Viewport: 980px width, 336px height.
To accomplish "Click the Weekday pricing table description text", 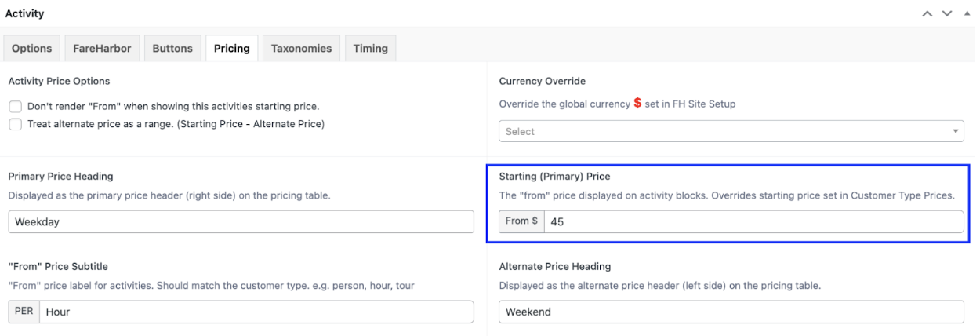I will (169, 195).
